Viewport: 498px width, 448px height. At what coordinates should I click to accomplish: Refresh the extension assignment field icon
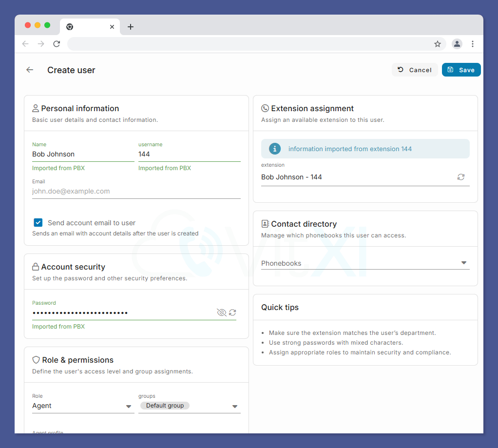[x=461, y=177]
